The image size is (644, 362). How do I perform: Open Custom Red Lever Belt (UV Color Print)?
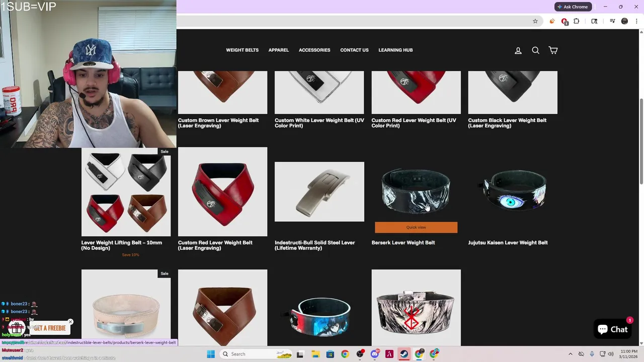coord(414,123)
